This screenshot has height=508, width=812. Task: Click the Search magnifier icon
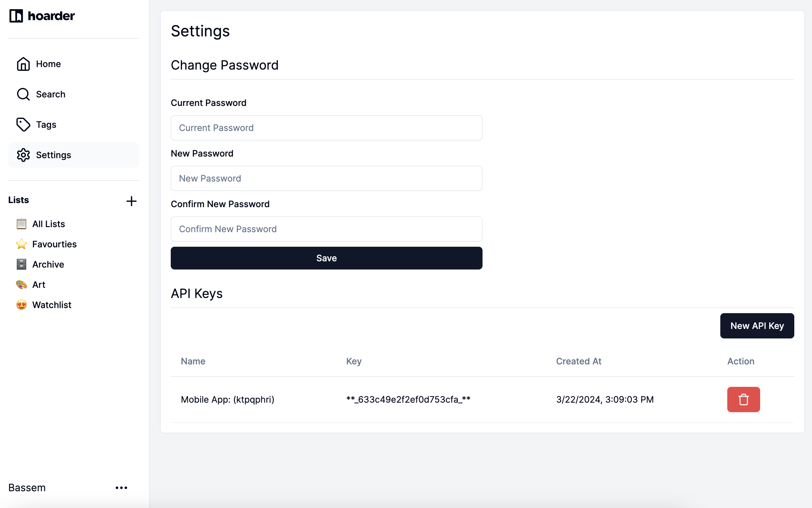tap(23, 94)
